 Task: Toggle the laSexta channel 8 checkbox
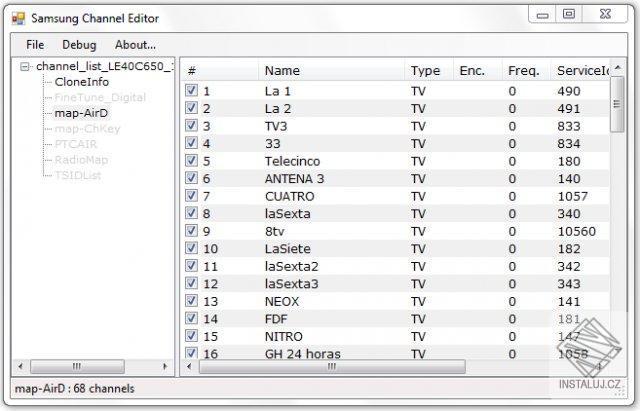191,213
